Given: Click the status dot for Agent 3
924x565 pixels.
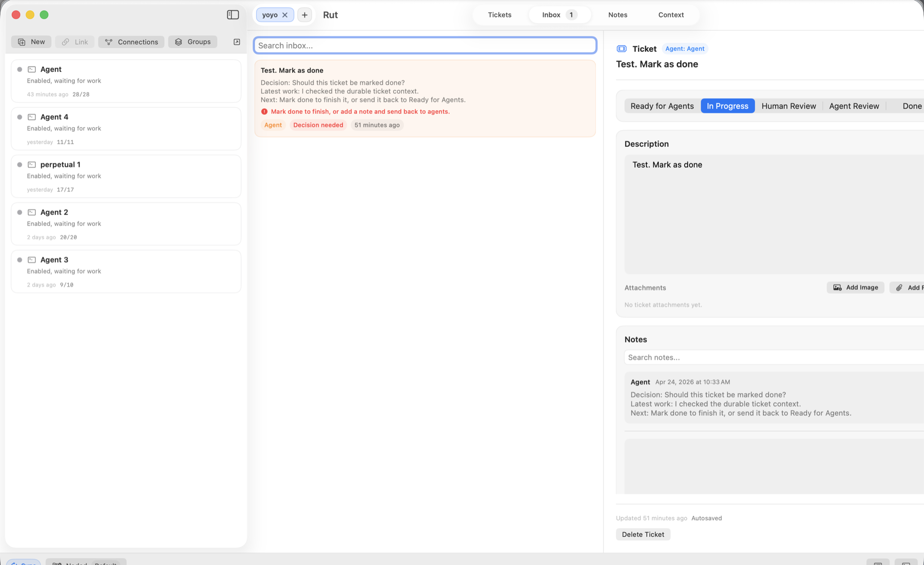Looking at the screenshot, I should (x=20, y=260).
